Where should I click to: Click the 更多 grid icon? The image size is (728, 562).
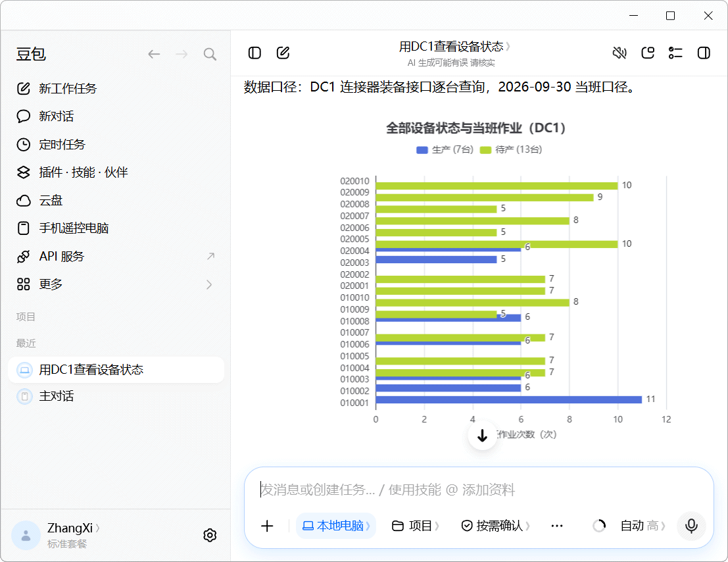(x=23, y=284)
